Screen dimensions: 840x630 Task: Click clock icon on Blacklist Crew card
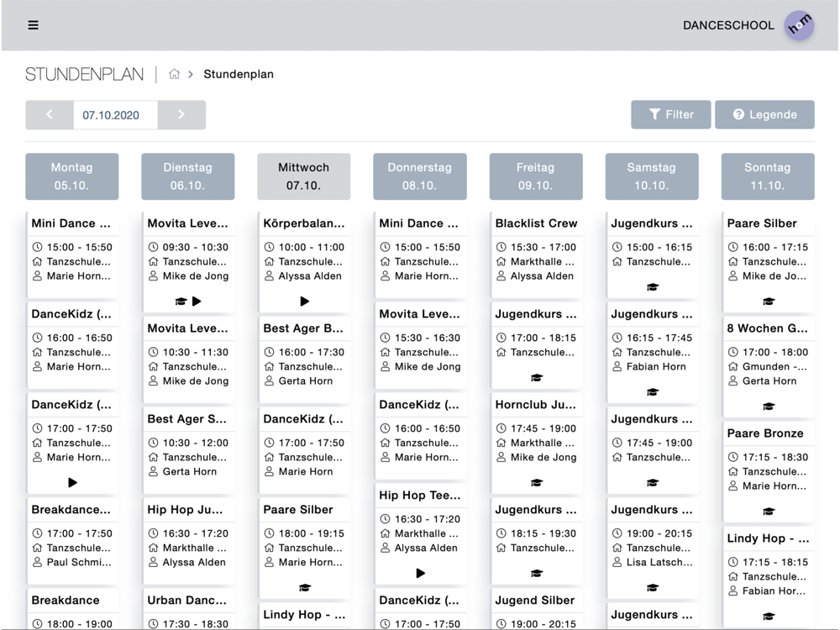point(501,247)
